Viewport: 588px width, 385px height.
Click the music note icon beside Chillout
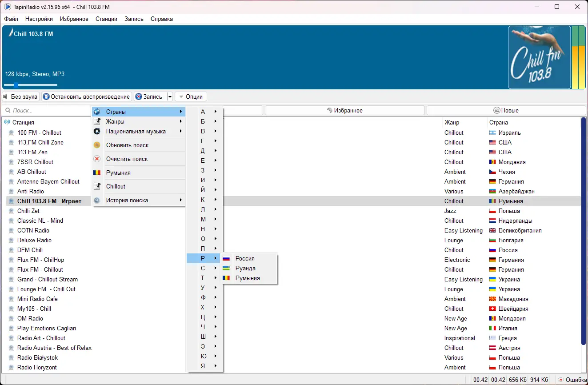pos(97,186)
